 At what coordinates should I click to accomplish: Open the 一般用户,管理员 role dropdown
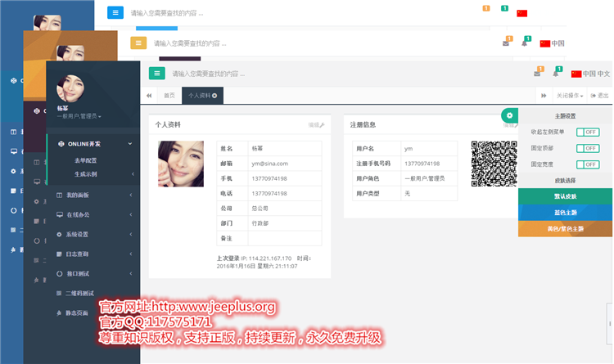tap(79, 116)
